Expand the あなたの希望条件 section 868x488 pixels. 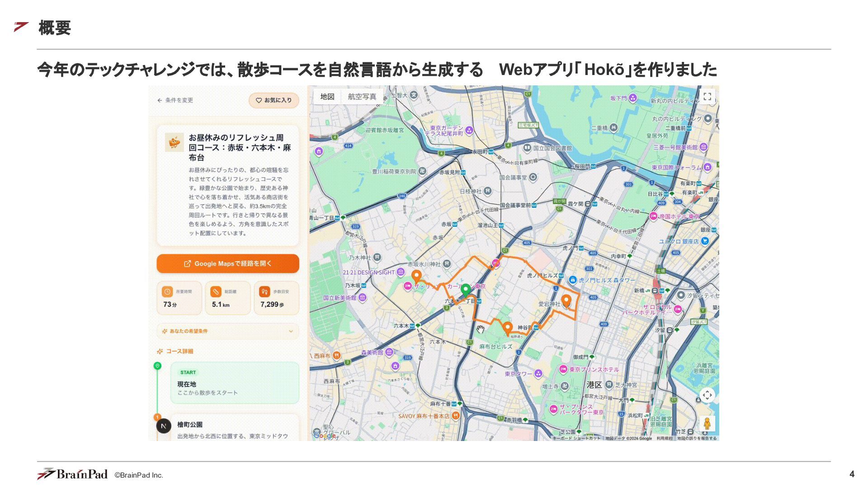[228, 331]
